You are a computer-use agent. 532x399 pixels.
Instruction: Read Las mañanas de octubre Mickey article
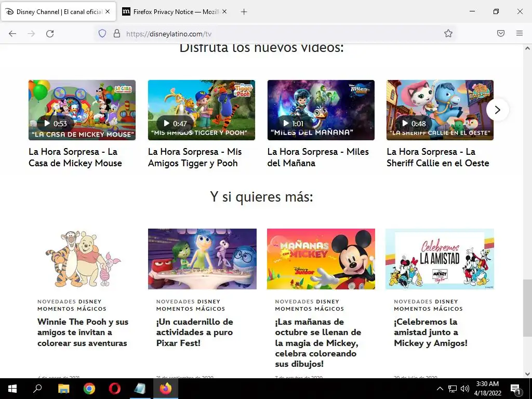tap(318, 343)
